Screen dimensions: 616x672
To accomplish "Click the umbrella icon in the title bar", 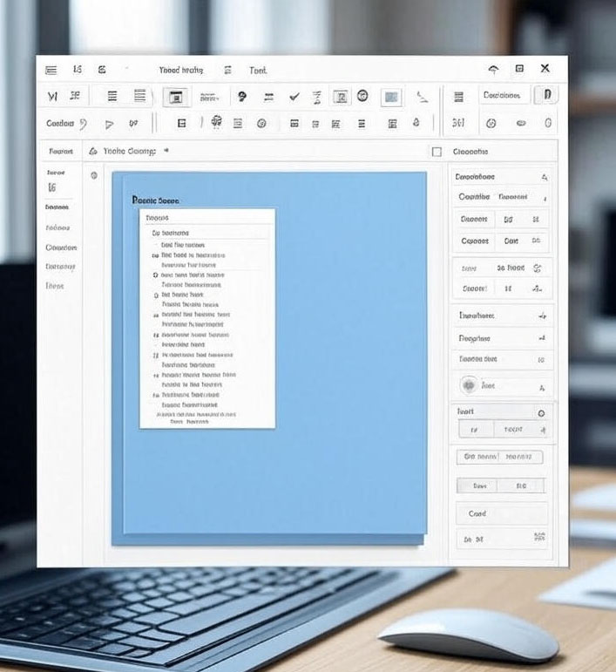I will coord(493,70).
